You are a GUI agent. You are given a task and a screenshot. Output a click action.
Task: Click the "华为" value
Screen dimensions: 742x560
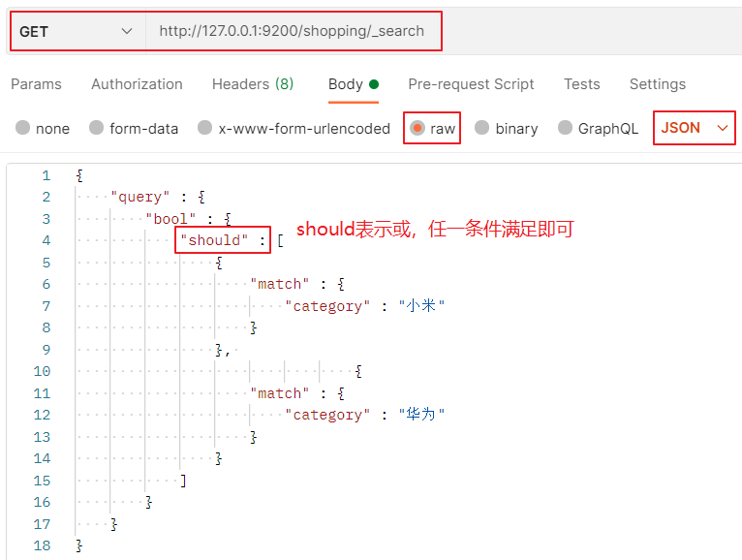421,415
